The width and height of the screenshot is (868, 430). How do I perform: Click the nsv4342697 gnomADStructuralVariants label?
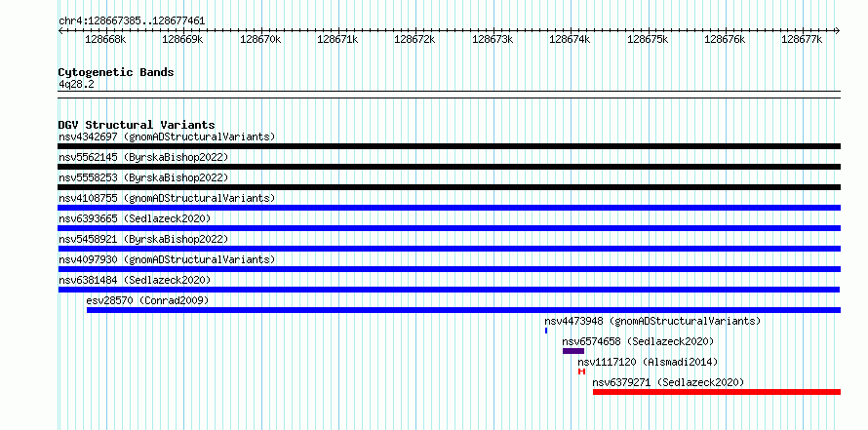tap(167, 137)
